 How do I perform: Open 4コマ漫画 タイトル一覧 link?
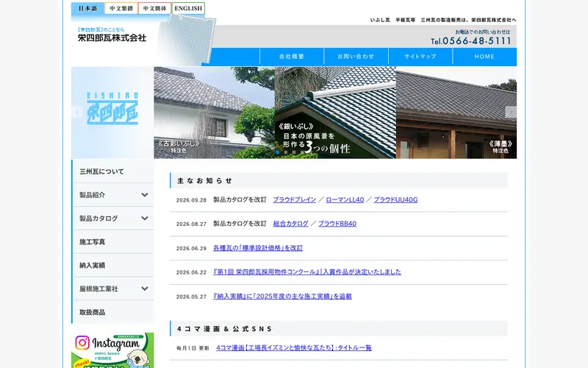click(294, 348)
